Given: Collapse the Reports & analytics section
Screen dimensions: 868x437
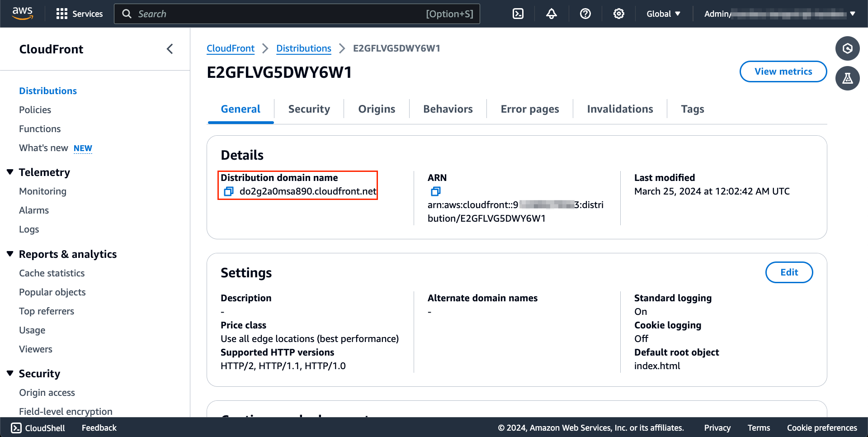Looking at the screenshot, I should click(10, 254).
